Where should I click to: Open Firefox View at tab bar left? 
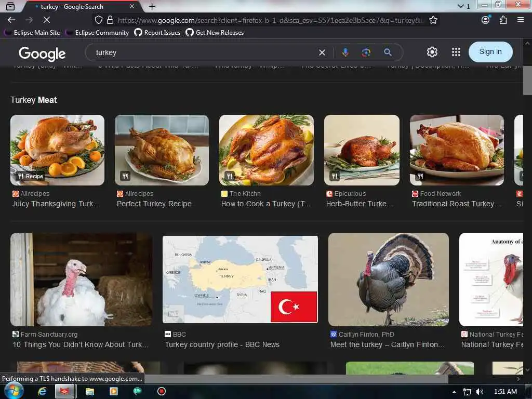[10, 6]
